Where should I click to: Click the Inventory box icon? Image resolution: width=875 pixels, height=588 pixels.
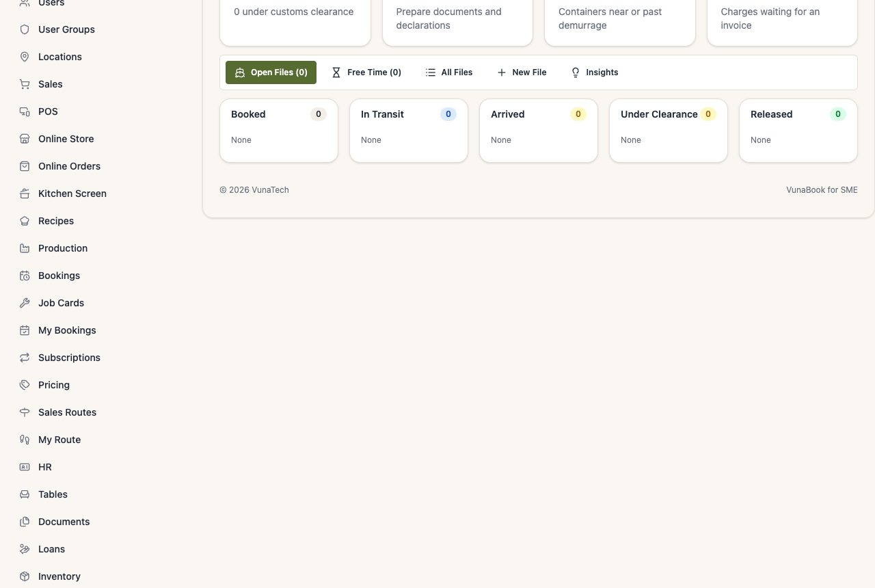pos(25,576)
